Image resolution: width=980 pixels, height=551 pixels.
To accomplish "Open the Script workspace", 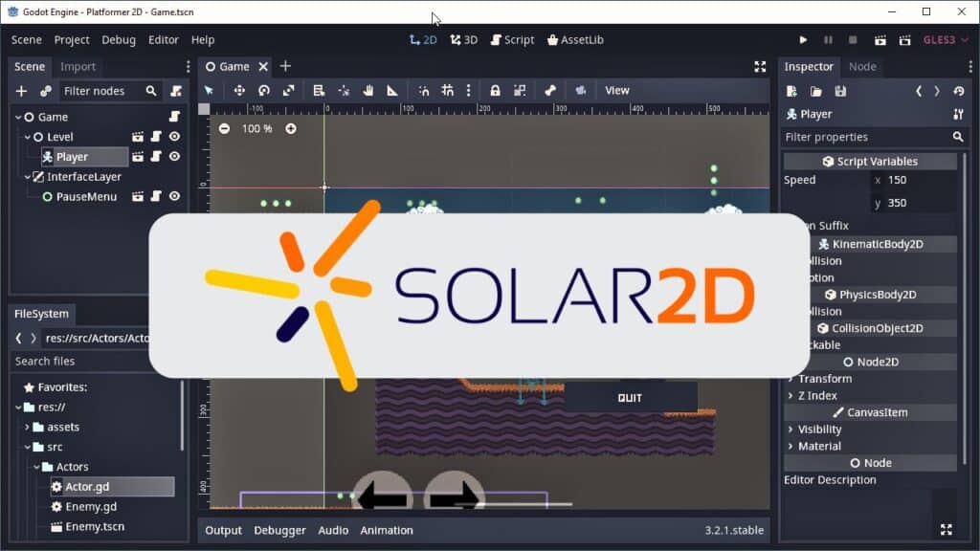I will (x=513, y=40).
